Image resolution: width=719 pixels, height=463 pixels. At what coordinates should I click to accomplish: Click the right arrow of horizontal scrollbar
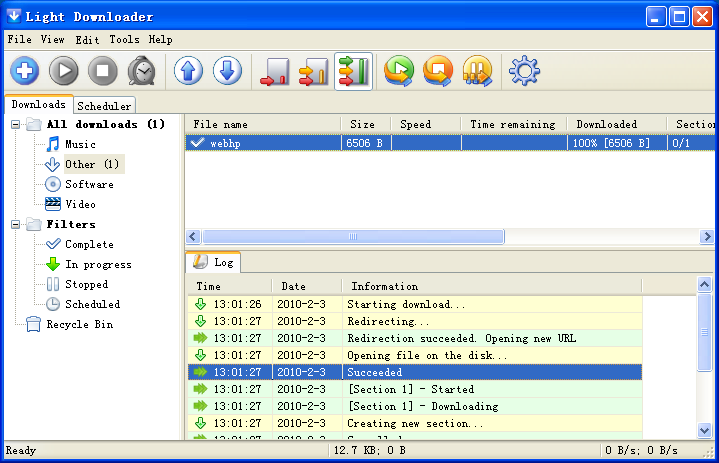[x=707, y=237]
